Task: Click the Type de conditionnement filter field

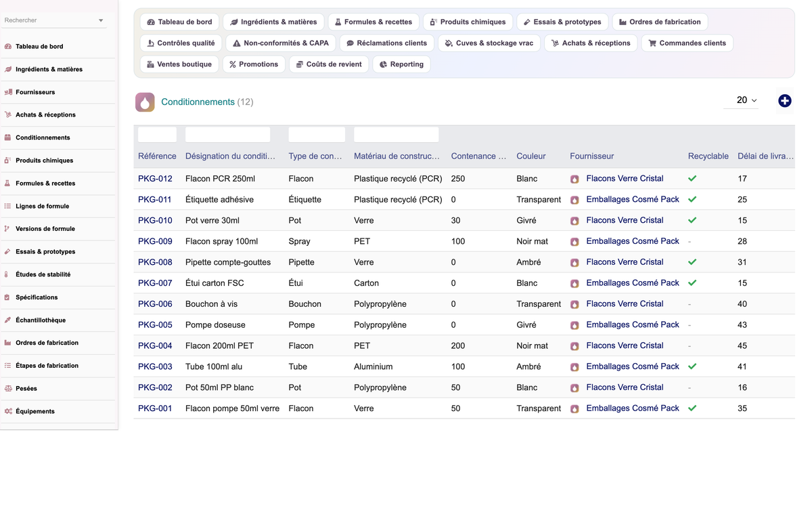Action: 317,134
